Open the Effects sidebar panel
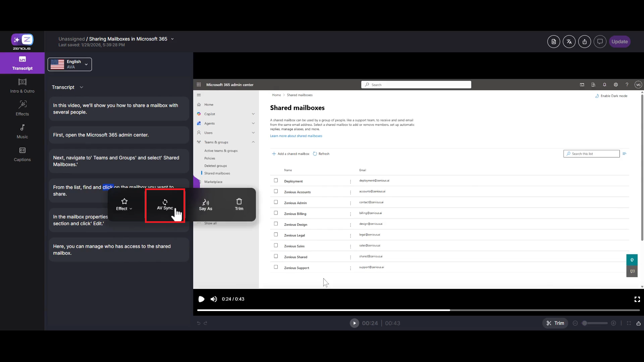Image resolution: width=644 pixels, height=362 pixels. (x=22, y=108)
